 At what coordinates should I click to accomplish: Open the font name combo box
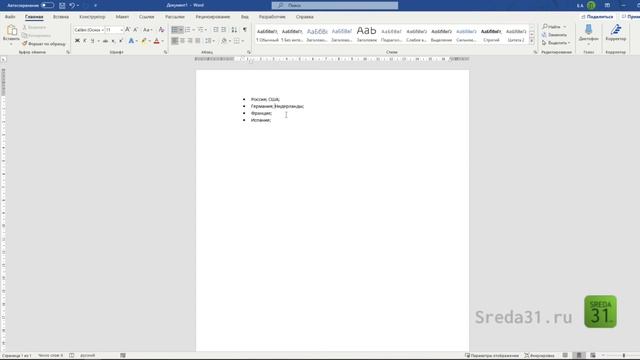(x=89, y=30)
